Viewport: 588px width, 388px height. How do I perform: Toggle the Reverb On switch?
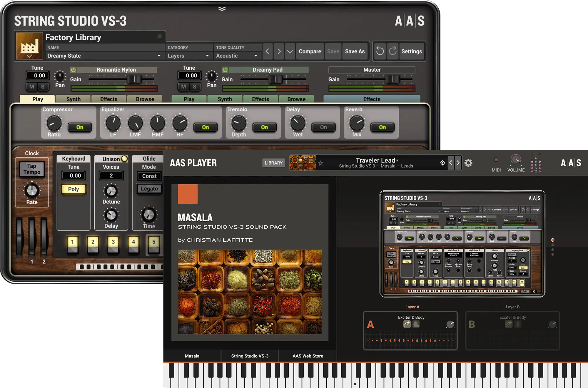coord(382,127)
